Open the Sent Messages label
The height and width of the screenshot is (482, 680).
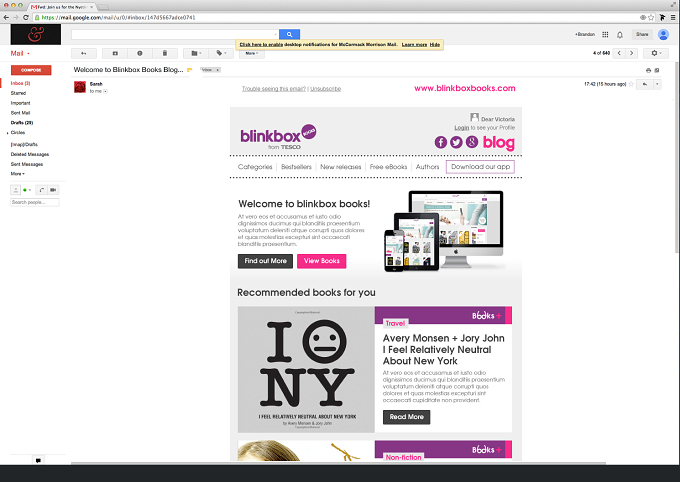[26, 164]
